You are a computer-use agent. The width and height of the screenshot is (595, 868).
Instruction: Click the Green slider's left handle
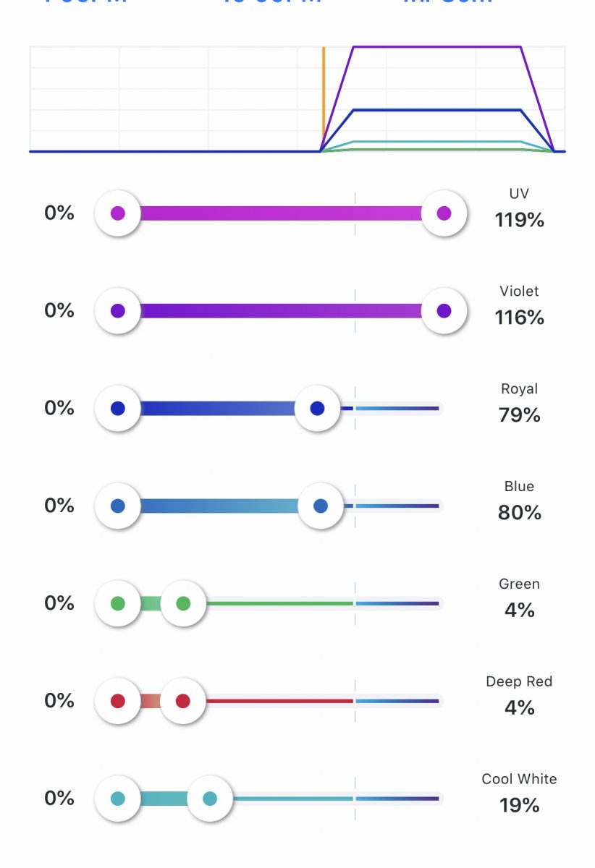coord(118,603)
